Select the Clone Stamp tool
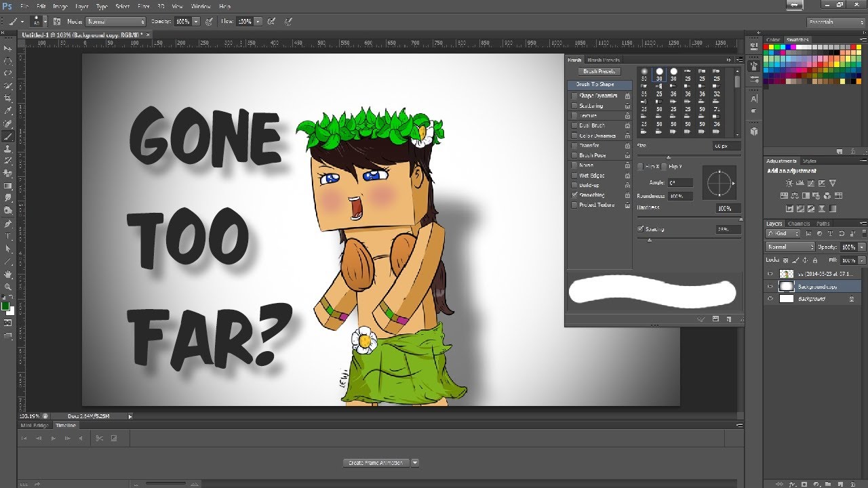 tap(8, 148)
